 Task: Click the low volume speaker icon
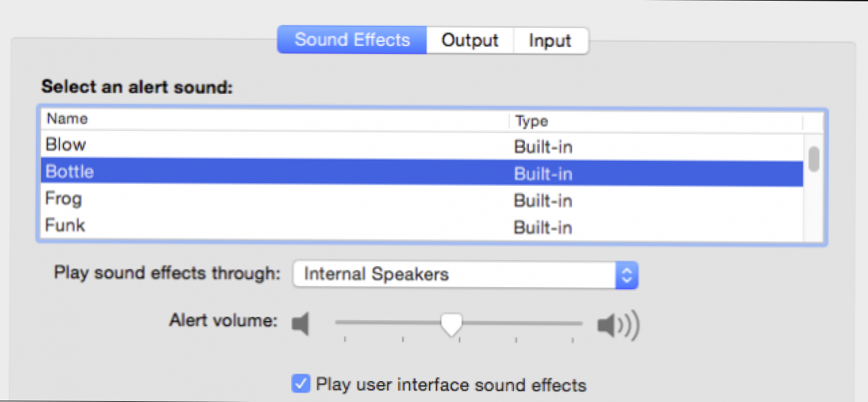[x=301, y=324]
